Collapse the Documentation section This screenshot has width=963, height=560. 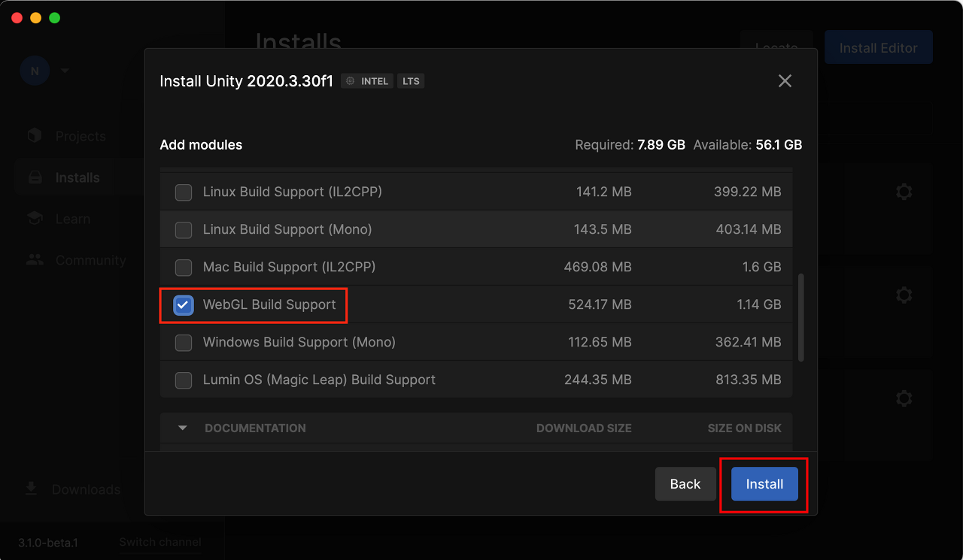tap(183, 428)
